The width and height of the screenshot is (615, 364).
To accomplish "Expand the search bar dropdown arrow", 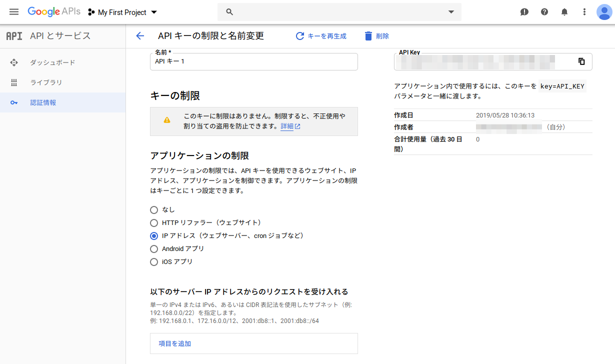I will [x=451, y=12].
